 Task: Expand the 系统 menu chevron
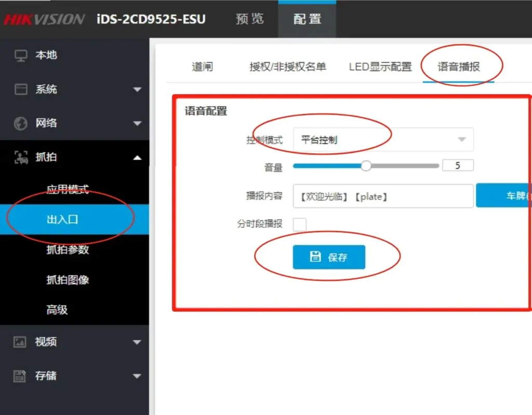click(138, 89)
